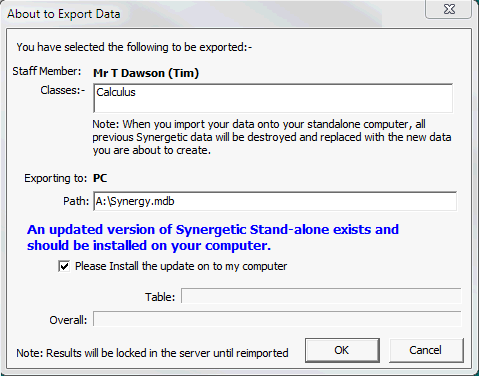Click the Table progress bar
479x376 pixels.
click(321, 296)
